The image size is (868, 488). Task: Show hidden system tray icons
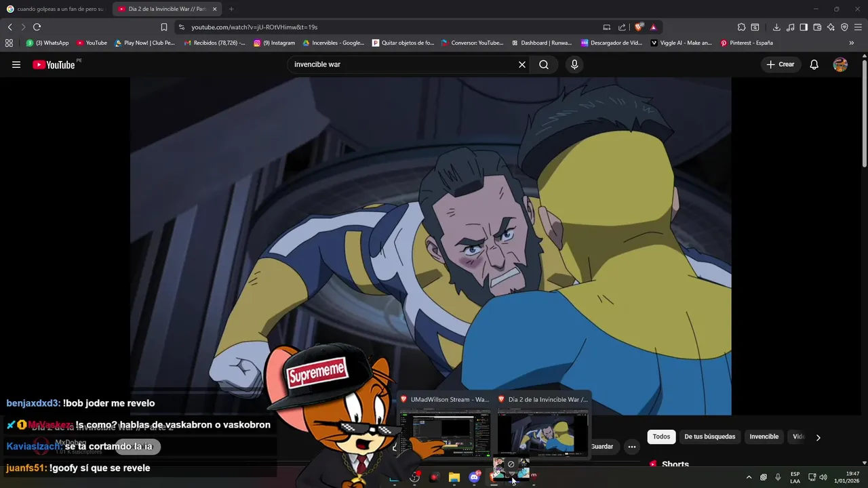coord(749,477)
